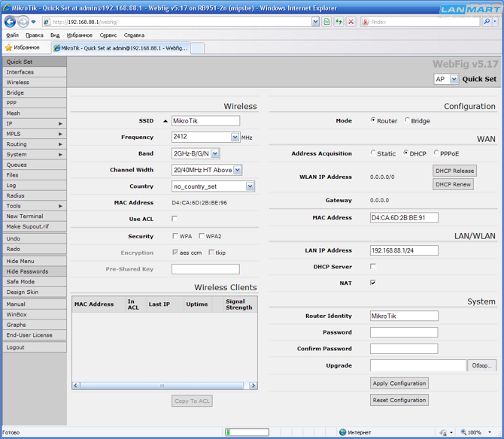
Task: Click the Обзор upgrade browse button
Action: (481, 365)
